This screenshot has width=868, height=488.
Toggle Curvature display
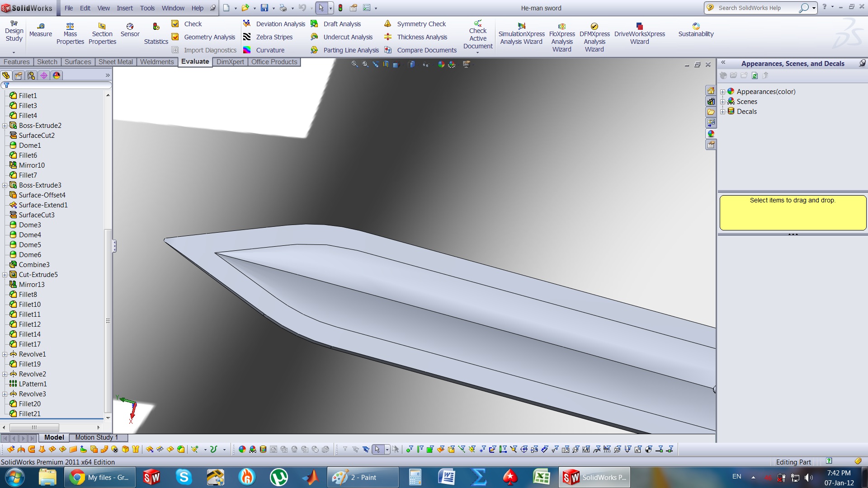click(x=270, y=50)
